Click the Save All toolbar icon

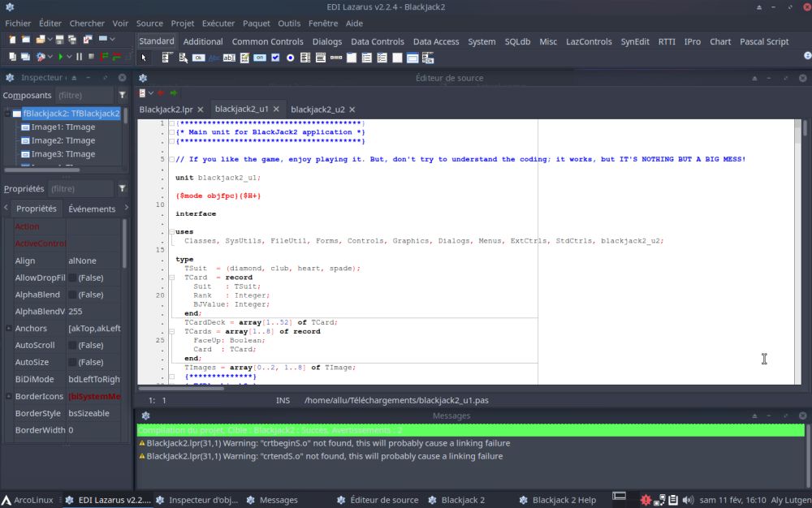pos(72,39)
